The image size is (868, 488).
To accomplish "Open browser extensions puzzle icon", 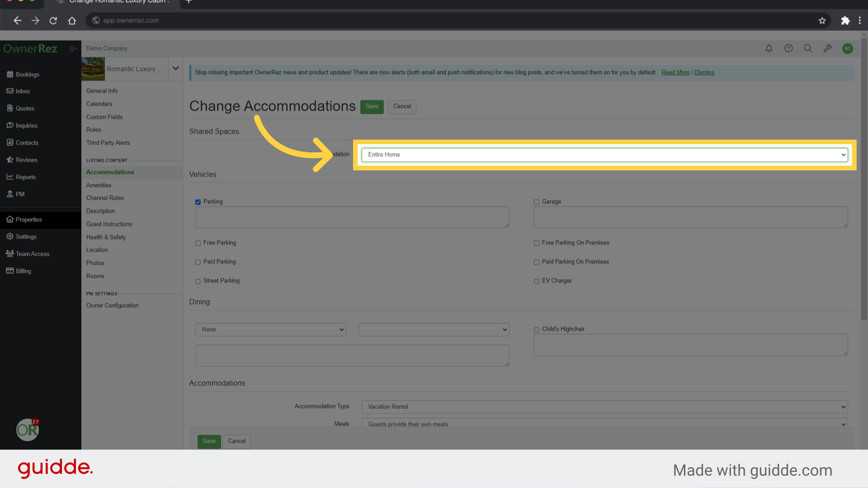I will 845,20.
